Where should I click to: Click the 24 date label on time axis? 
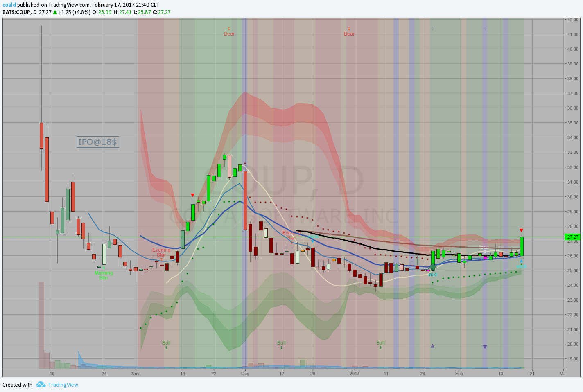[104, 374]
